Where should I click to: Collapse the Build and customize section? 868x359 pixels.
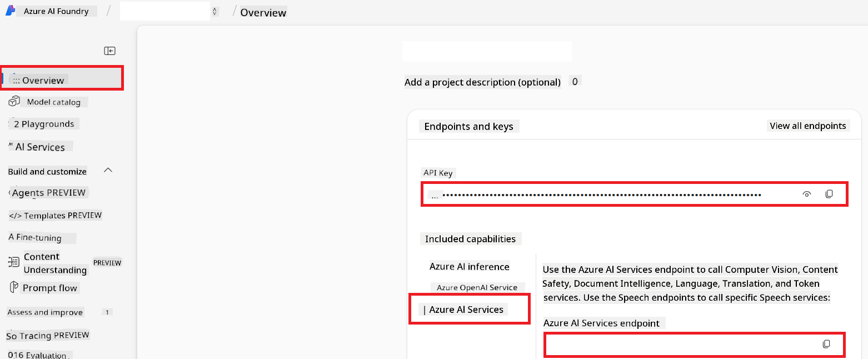[x=108, y=170]
